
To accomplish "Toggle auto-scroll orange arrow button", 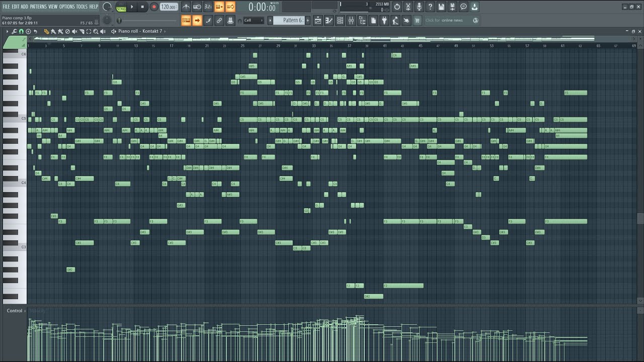I will click(197, 21).
